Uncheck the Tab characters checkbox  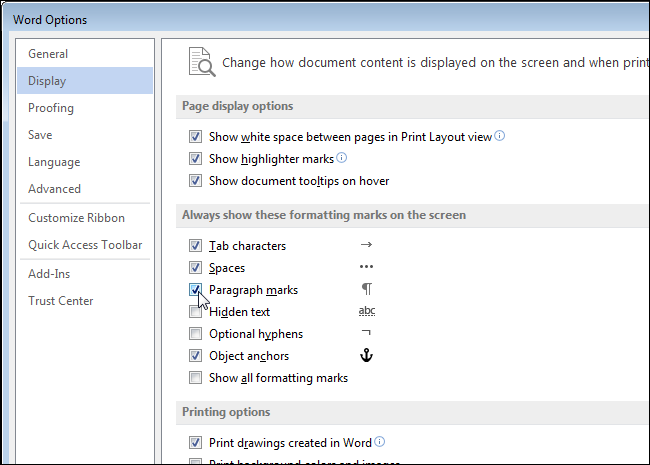(195, 246)
